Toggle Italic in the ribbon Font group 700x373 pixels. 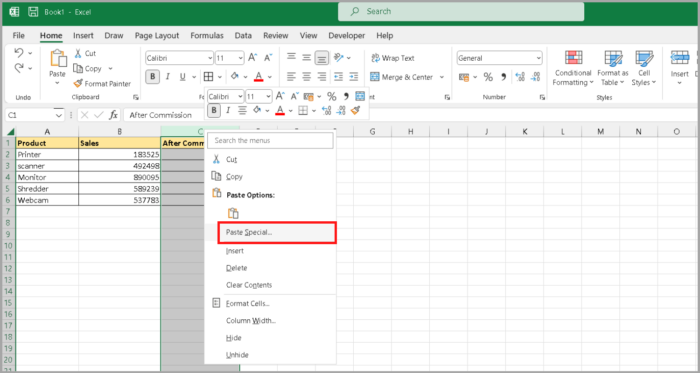(x=168, y=77)
